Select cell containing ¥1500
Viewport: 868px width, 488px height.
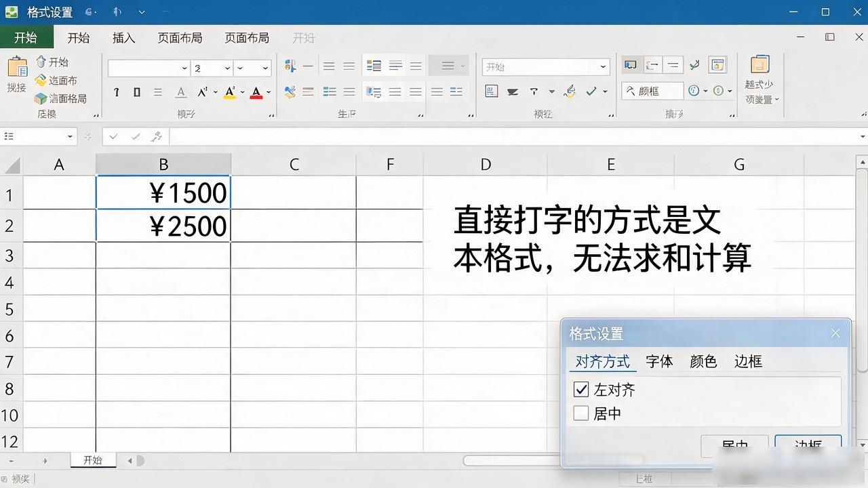tap(163, 193)
